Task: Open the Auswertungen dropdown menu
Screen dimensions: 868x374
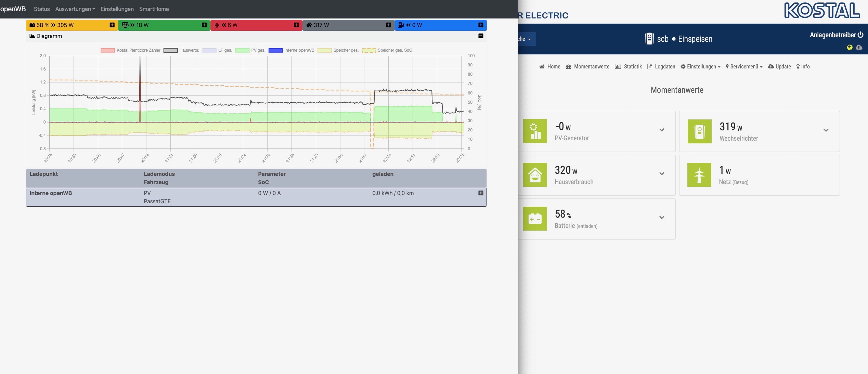Action: pos(75,9)
